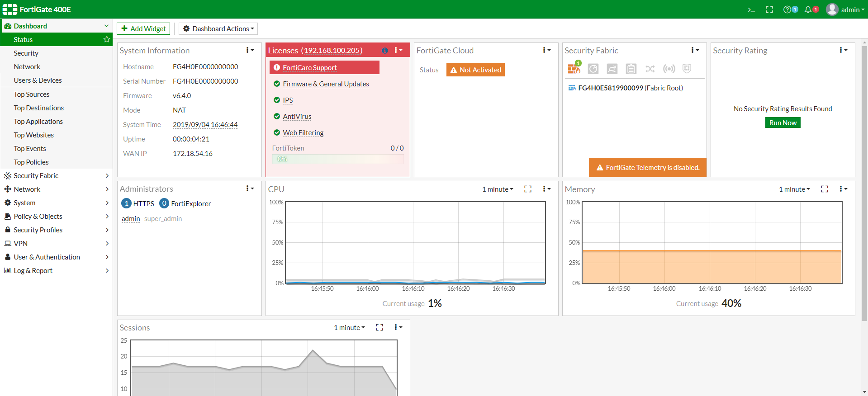
Task: Open the notifications bell icon
Action: click(808, 9)
